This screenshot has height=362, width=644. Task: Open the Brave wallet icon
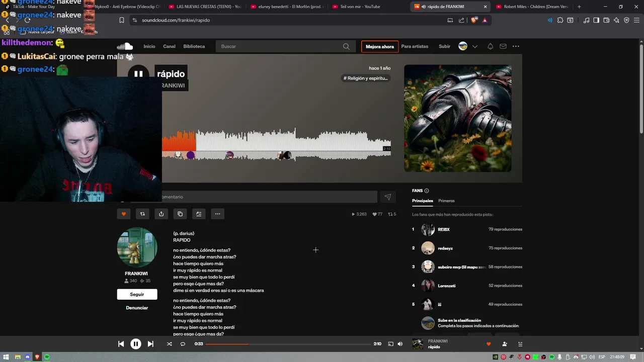[x=606, y=20]
